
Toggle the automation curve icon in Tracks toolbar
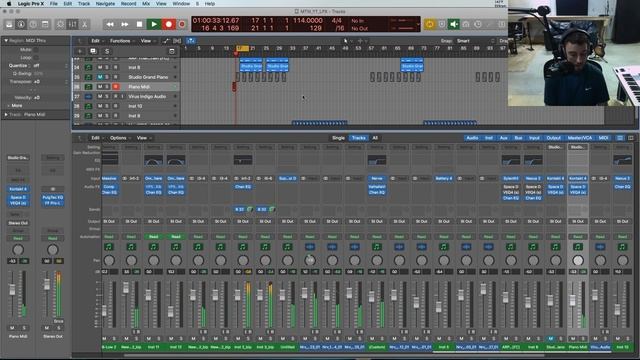[x=166, y=41]
